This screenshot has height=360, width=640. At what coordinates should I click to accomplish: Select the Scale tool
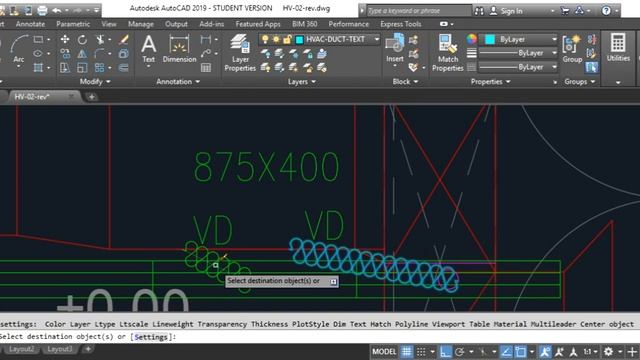point(82,67)
